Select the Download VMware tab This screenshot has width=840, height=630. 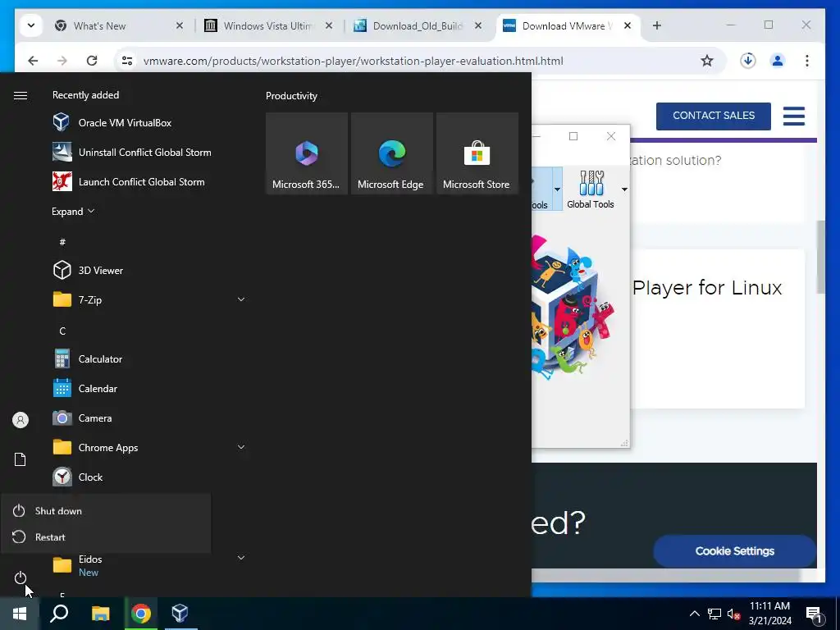click(x=567, y=25)
